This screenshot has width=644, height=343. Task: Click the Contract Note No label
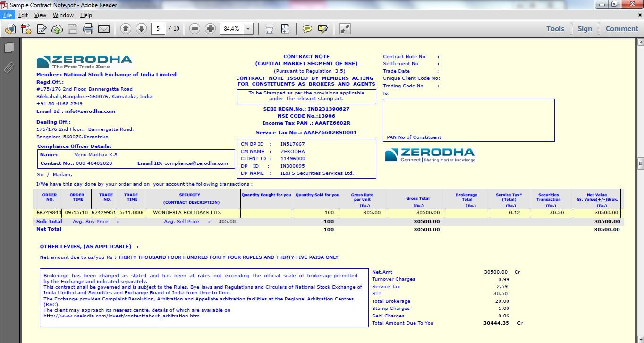[404, 57]
